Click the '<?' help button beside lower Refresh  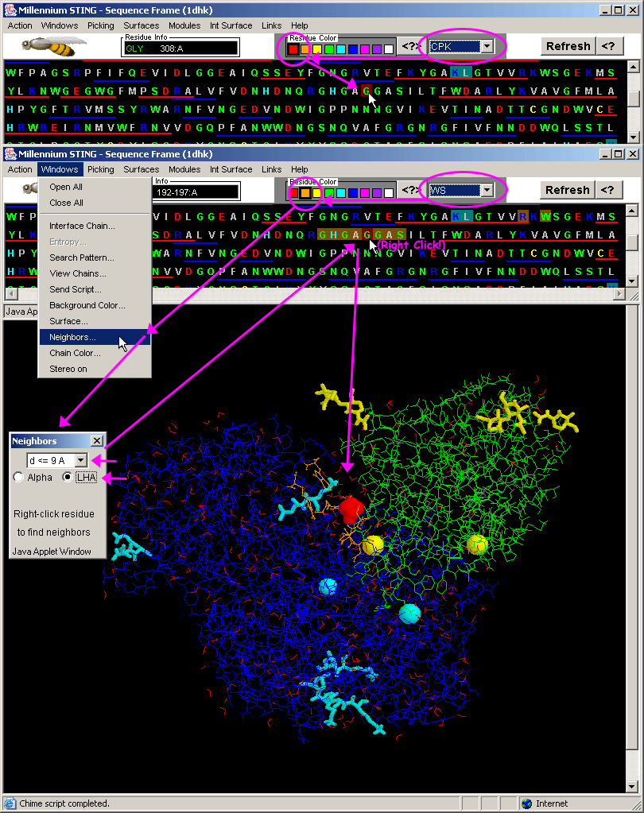pos(608,190)
